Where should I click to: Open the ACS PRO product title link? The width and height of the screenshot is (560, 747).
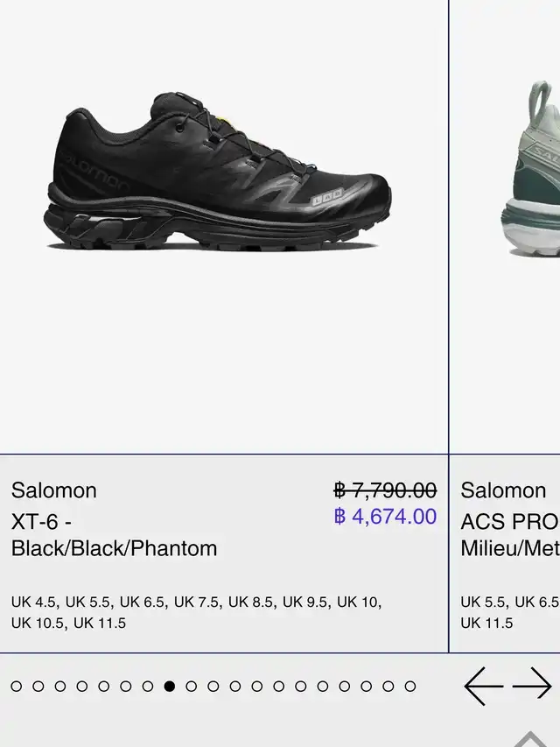tap(510, 535)
